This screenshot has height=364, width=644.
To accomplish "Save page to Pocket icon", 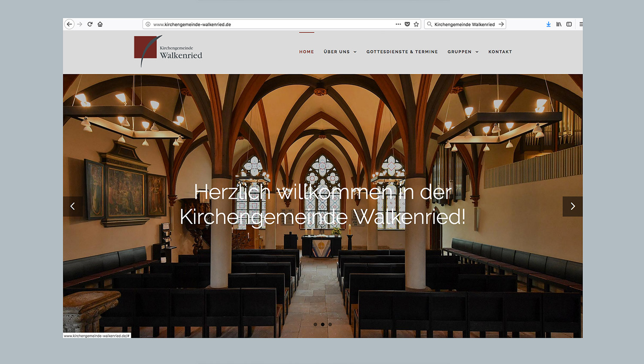I will [x=407, y=24].
